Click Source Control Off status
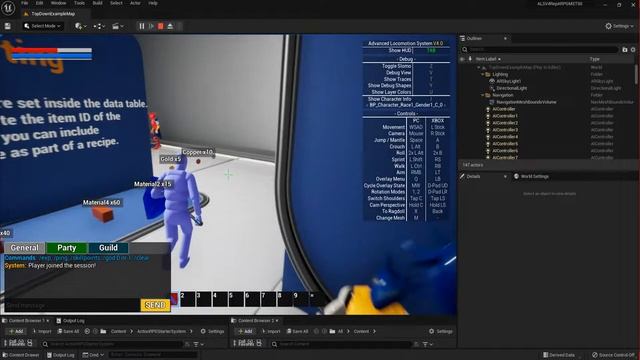The image size is (640, 360). (x=613, y=355)
